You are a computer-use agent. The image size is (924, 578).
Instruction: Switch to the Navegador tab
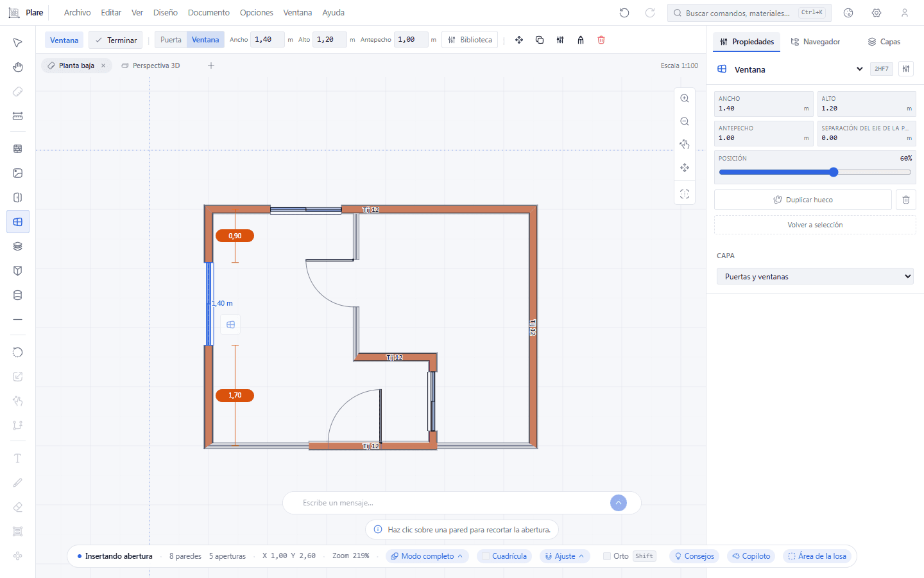coord(816,42)
